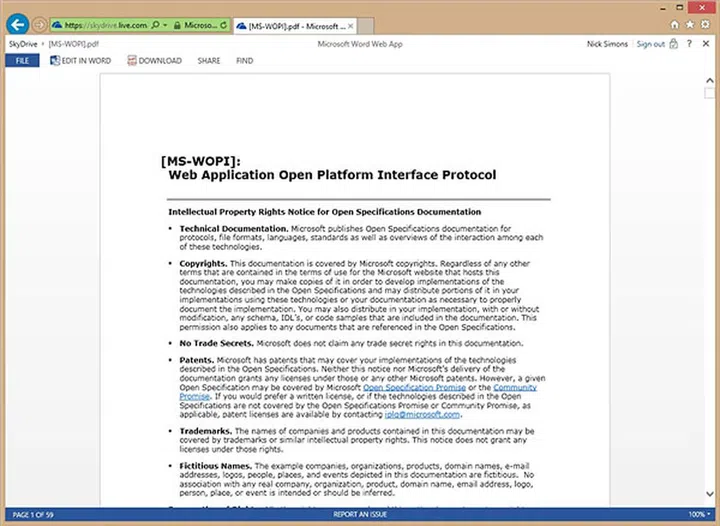Open the FILE tab

[21, 61]
